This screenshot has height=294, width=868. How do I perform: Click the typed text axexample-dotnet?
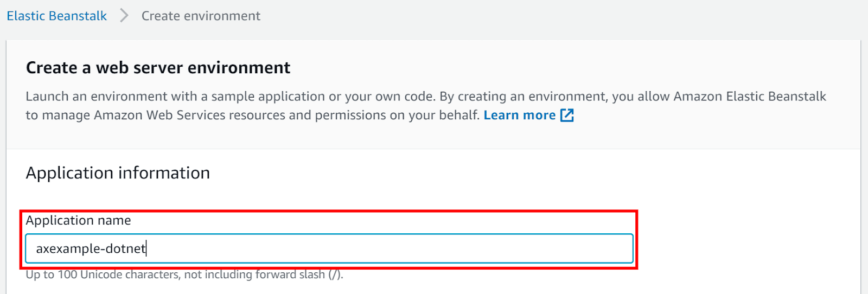click(91, 248)
